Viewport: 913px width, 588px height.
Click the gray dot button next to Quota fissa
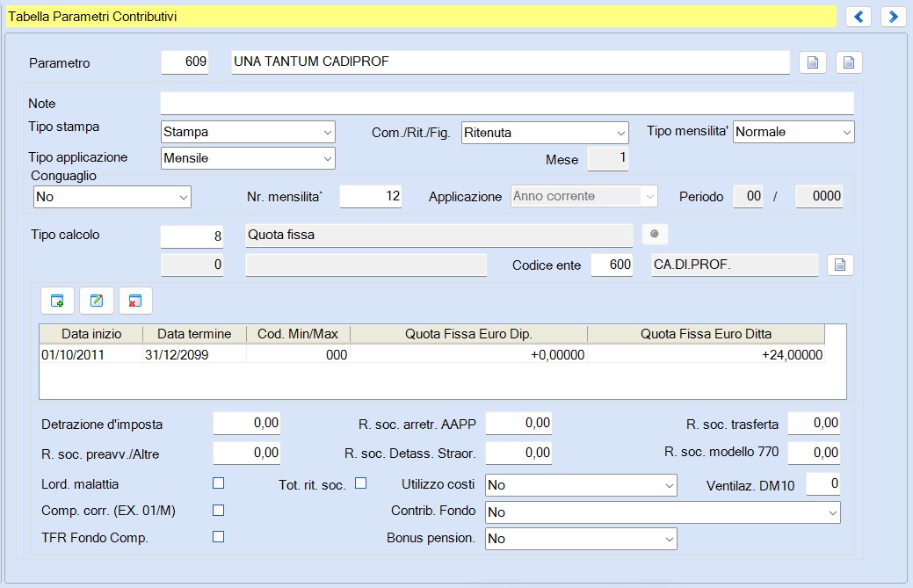(655, 234)
